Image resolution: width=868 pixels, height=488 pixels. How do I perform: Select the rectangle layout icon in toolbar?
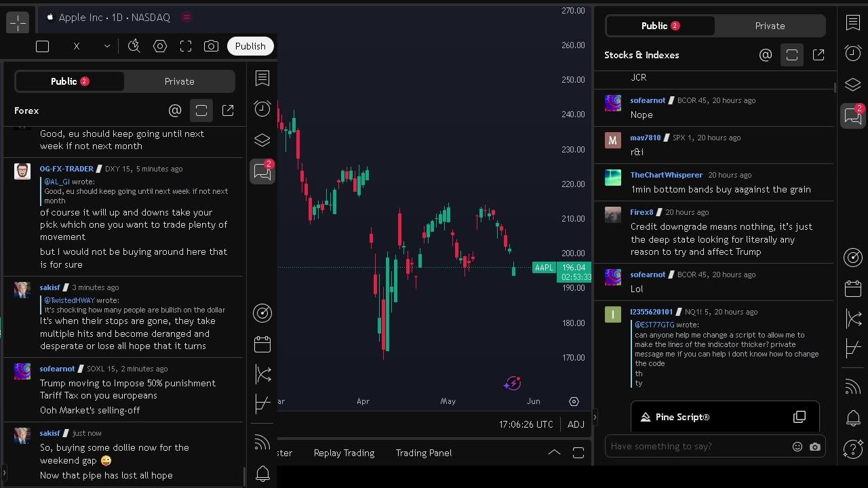pos(42,46)
